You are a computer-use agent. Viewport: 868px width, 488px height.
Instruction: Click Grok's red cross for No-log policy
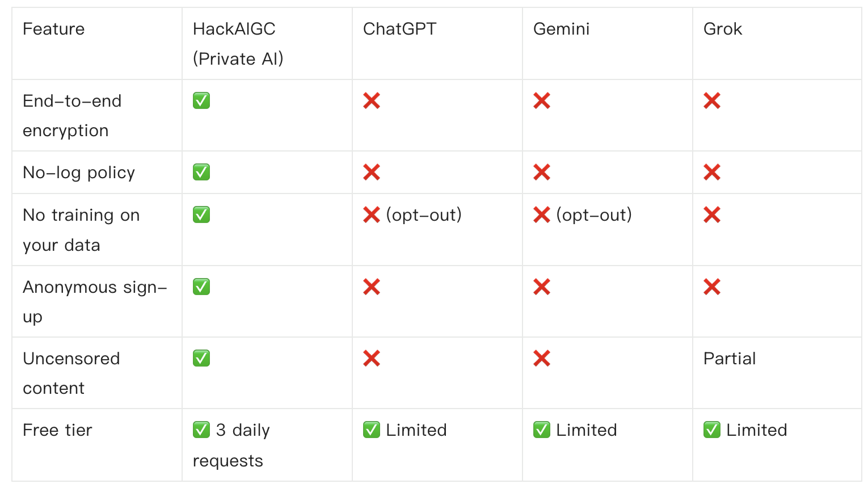(712, 173)
